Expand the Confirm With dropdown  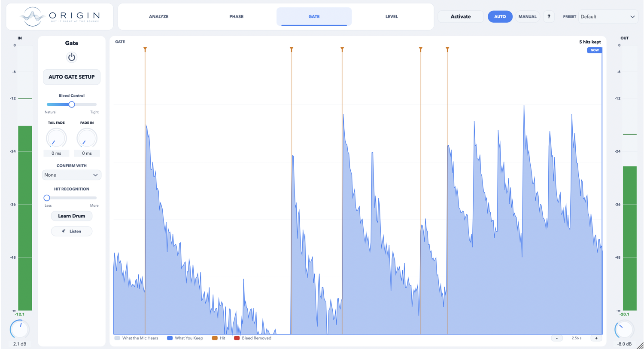[x=72, y=175]
